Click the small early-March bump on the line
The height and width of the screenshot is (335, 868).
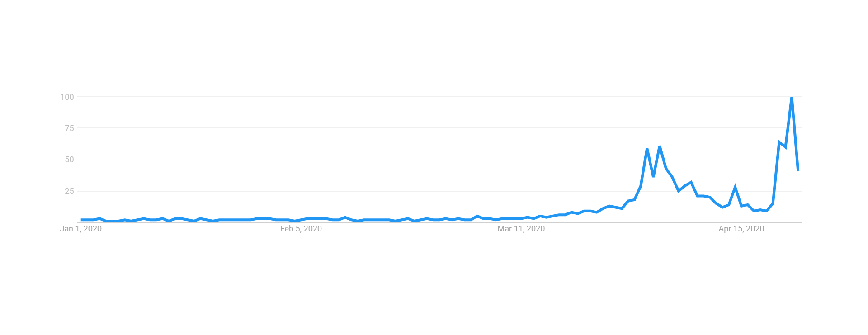tap(477, 216)
